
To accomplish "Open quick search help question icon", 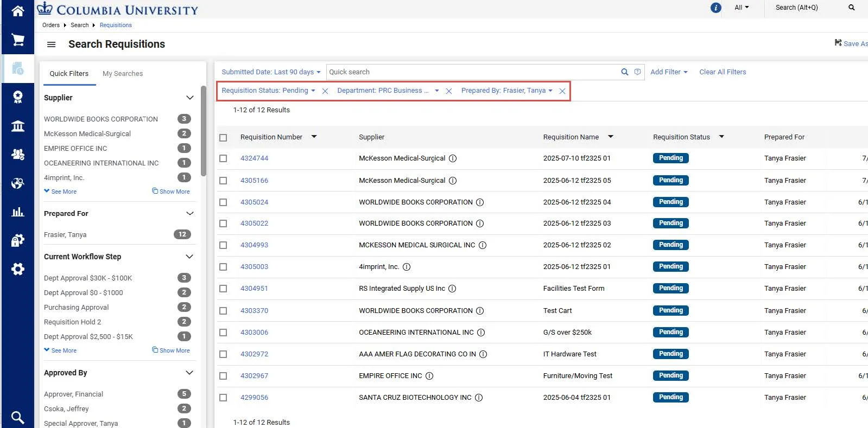I will click(x=637, y=72).
